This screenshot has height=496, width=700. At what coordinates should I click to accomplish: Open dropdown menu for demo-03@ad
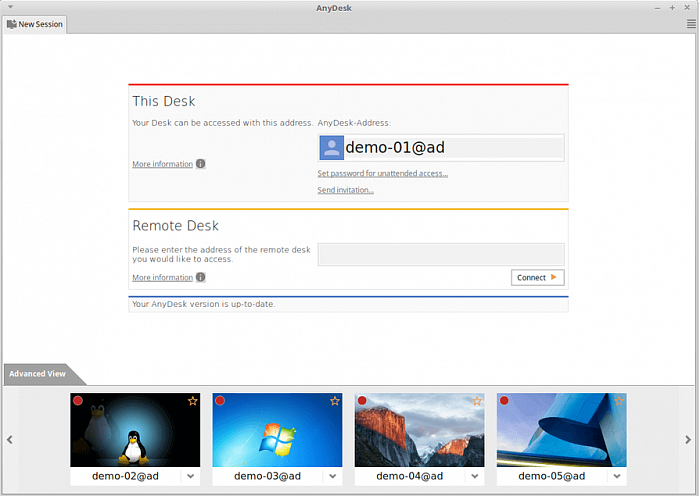pos(333,477)
